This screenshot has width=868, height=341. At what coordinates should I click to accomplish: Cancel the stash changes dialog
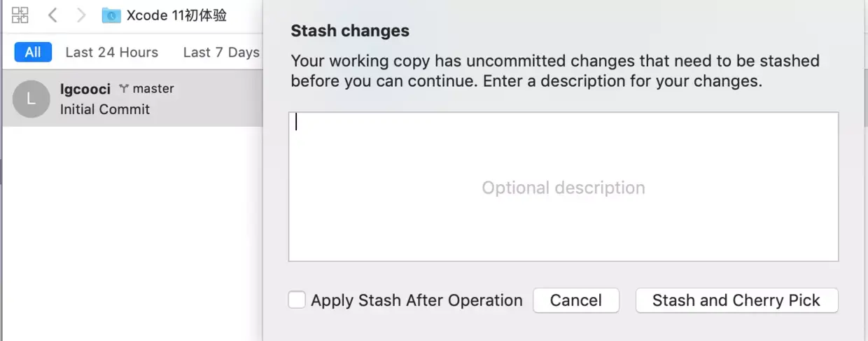click(x=576, y=300)
